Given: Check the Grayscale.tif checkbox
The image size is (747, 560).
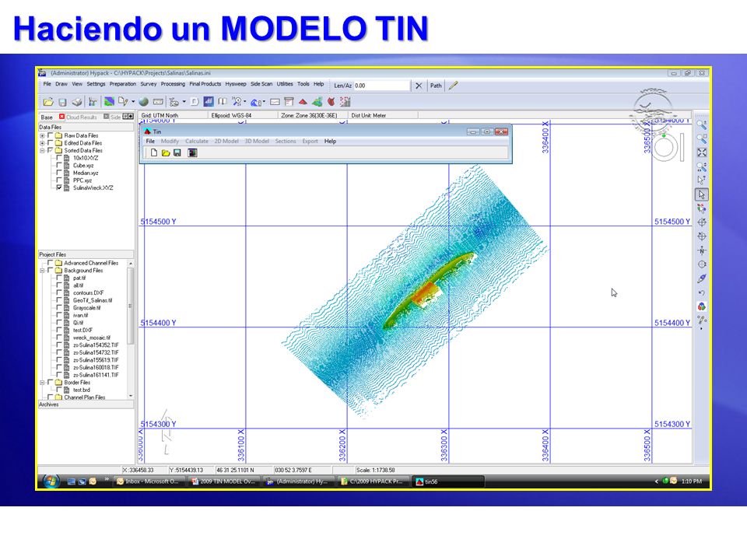Looking at the screenshot, I should point(59,308).
